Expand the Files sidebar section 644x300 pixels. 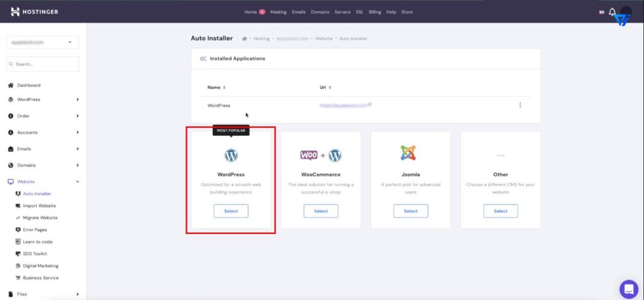77,294
